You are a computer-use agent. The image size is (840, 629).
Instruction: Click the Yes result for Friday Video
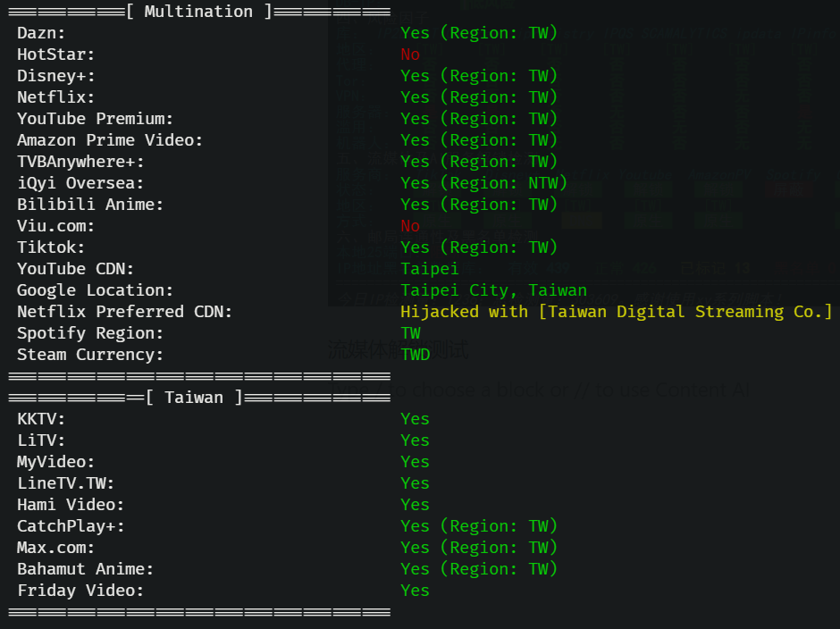pos(415,591)
